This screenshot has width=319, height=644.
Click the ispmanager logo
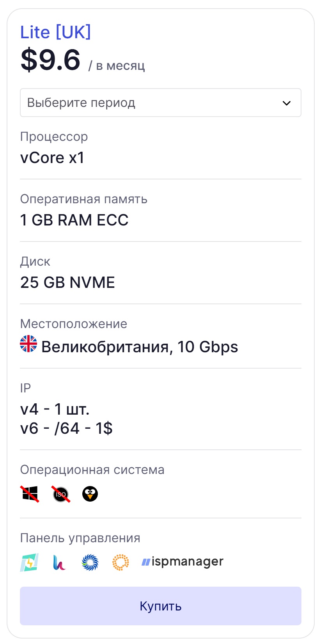(x=183, y=562)
